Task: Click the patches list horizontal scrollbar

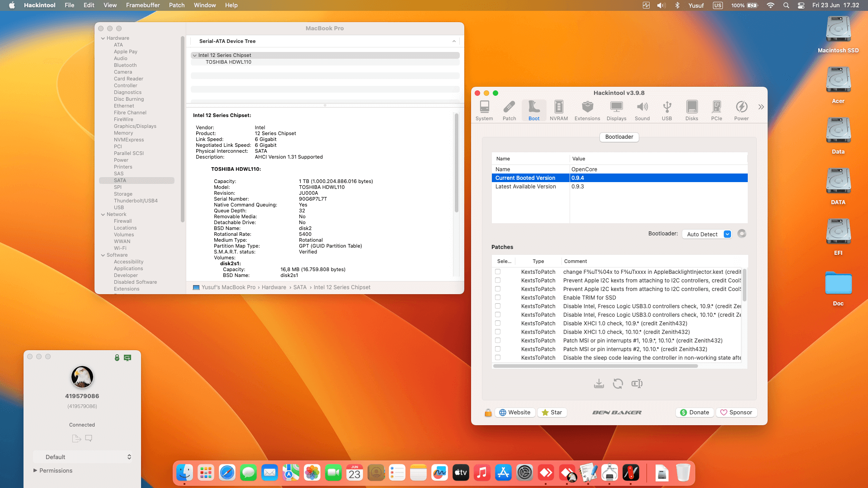Action: pos(595,366)
